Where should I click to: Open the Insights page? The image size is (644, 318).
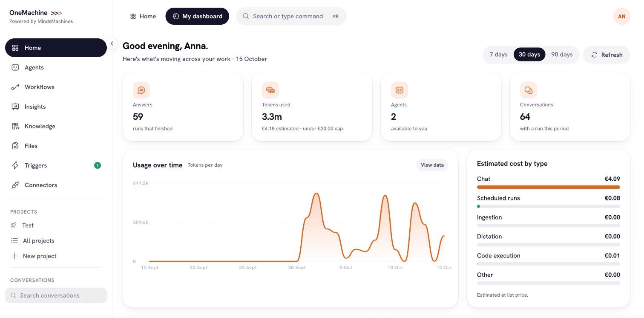click(56, 107)
